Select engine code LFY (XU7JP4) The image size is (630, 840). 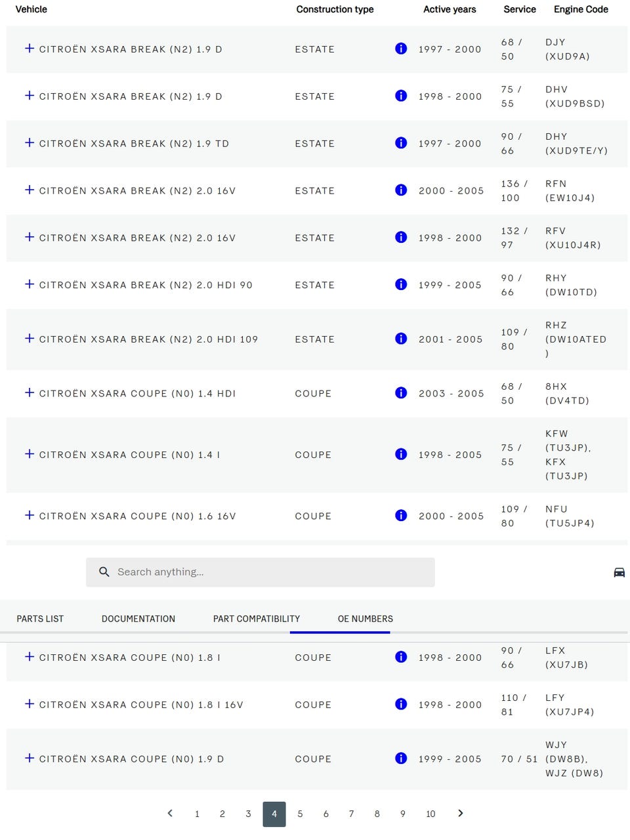point(570,704)
